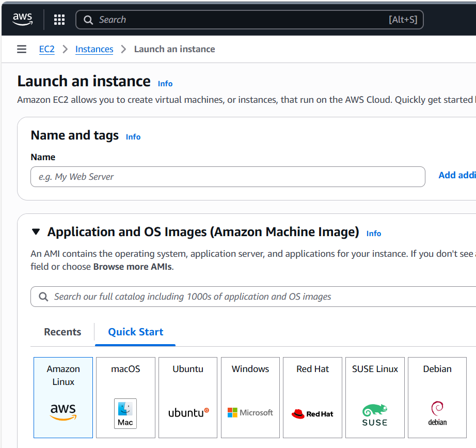476x448 pixels.
Task: Select the macOS AMI tile
Action: [125, 397]
